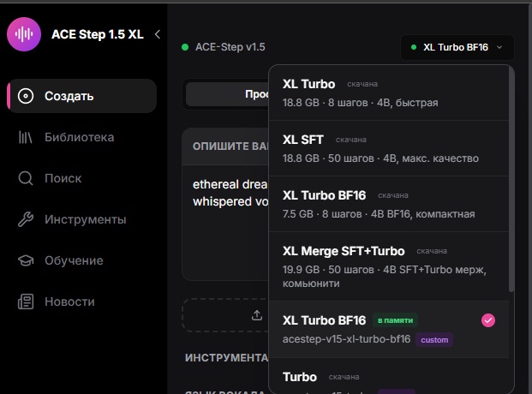Screen dimensions: 532x394
Task: Toggle the XL Turbo BF16 model dropdown
Action: click(457, 47)
